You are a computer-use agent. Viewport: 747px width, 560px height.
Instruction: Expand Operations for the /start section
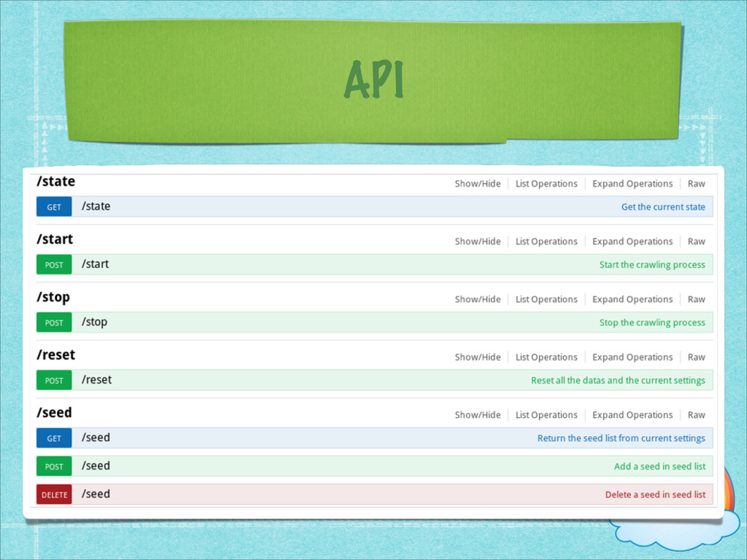click(x=632, y=242)
